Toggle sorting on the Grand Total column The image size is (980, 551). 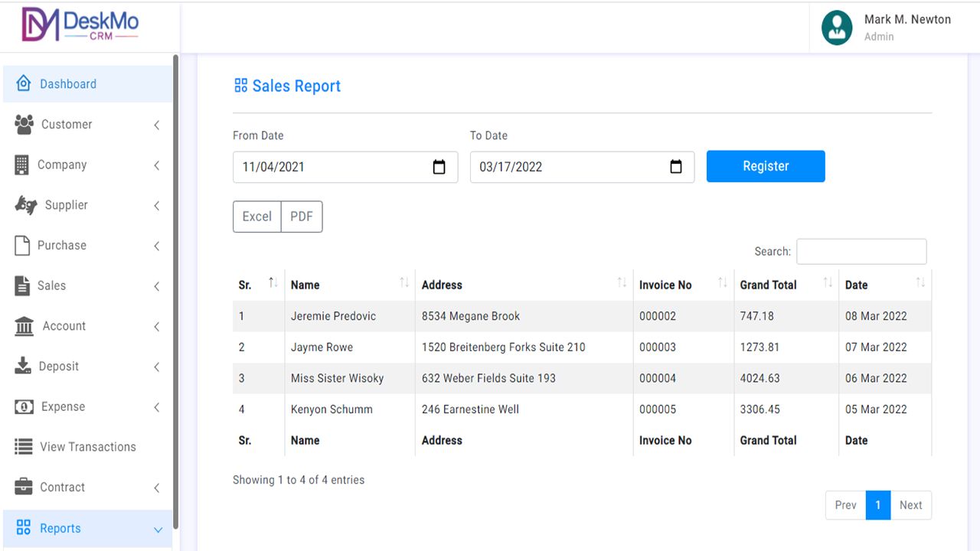click(827, 284)
